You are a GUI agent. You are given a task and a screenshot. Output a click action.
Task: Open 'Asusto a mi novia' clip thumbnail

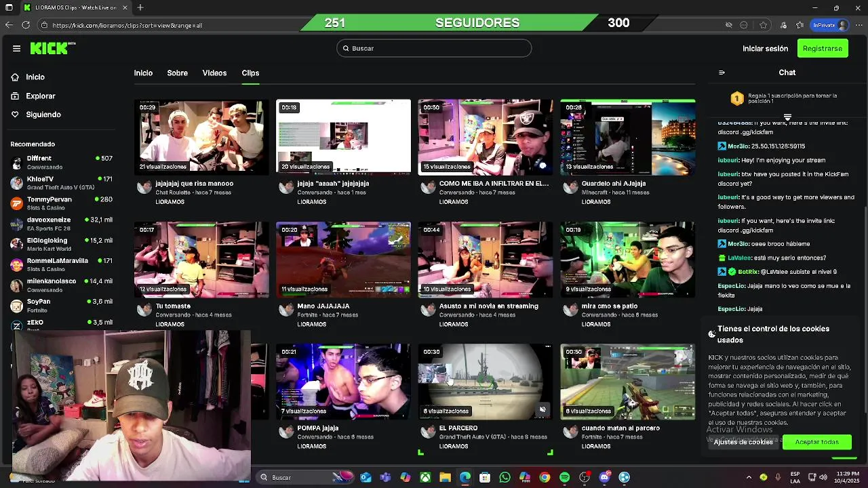pos(485,260)
